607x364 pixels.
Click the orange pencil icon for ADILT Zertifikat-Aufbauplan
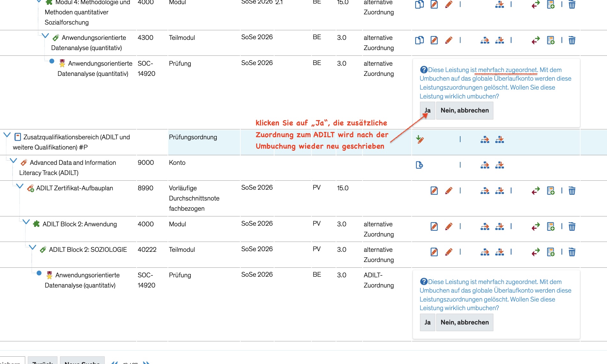(x=449, y=191)
